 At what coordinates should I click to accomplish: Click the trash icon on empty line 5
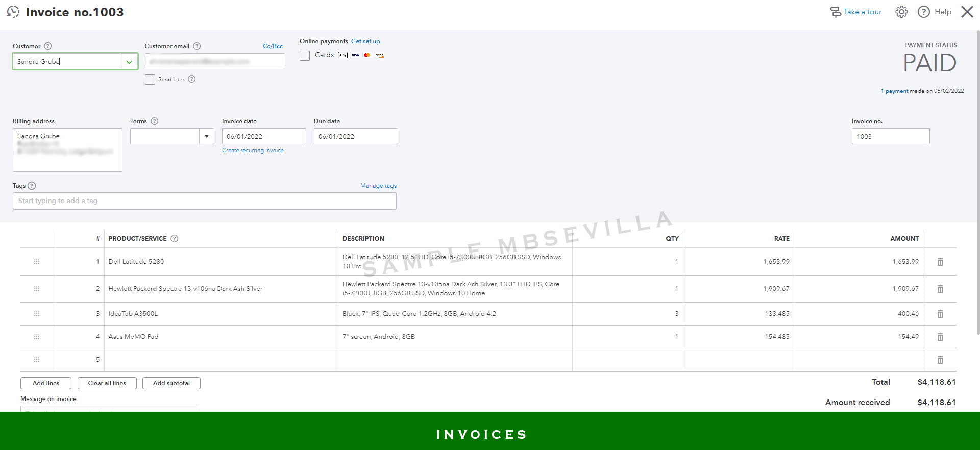(940, 360)
